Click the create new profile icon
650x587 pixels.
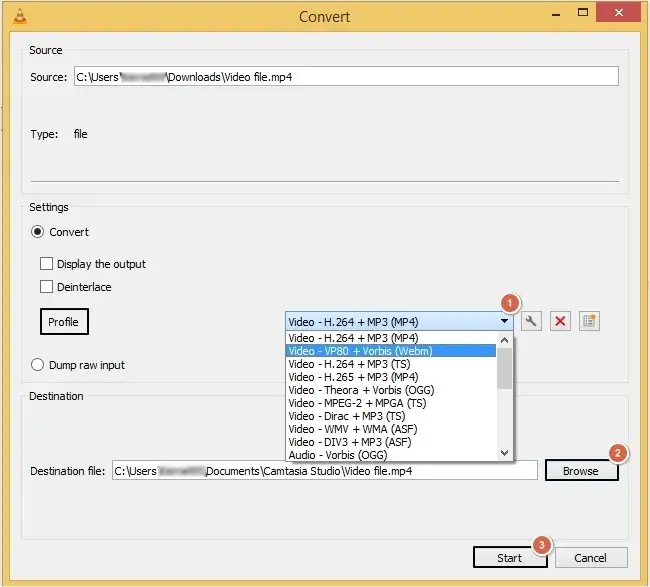589,321
